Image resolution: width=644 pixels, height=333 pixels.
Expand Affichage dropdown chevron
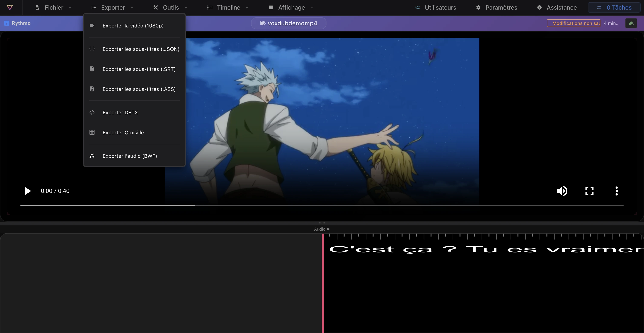[312, 7]
